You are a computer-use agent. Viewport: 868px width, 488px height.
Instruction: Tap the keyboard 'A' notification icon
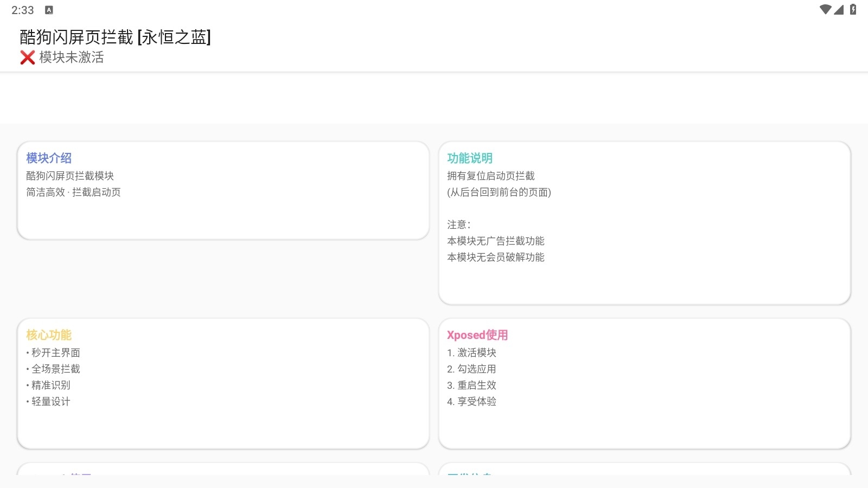[x=49, y=10]
